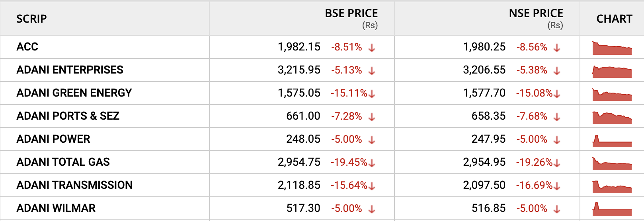Open ADANI TRANSMISSION scrip details
Viewport: 644px width, 221px height.
pos(74,185)
